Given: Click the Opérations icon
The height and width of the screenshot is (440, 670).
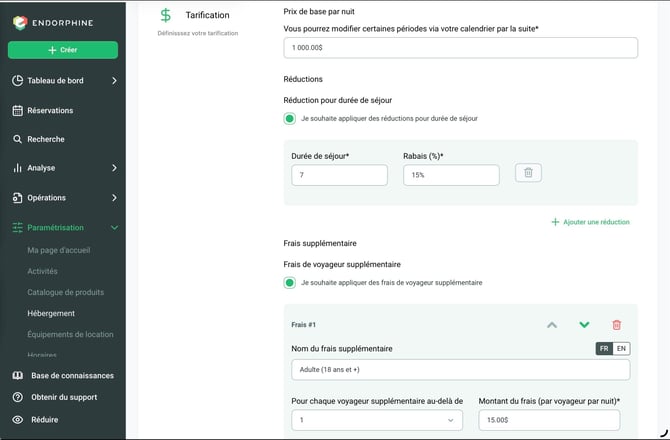Looking at the screenshot, I should 18,198.
